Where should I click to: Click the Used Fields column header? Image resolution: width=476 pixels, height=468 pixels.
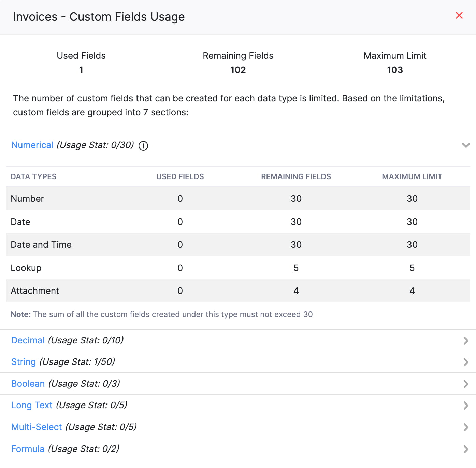pyautogui.click(x=180, y=176)
